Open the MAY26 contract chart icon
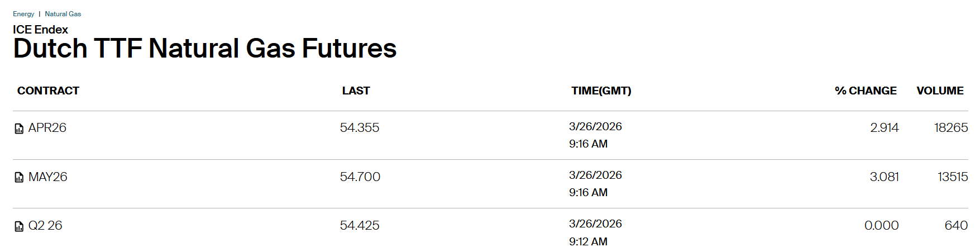Viewport: 980px width, 247px height. pos(19,178)
